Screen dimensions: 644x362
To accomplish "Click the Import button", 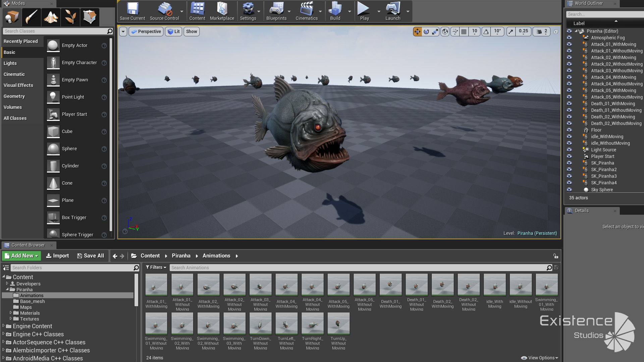I will point(57,256).
